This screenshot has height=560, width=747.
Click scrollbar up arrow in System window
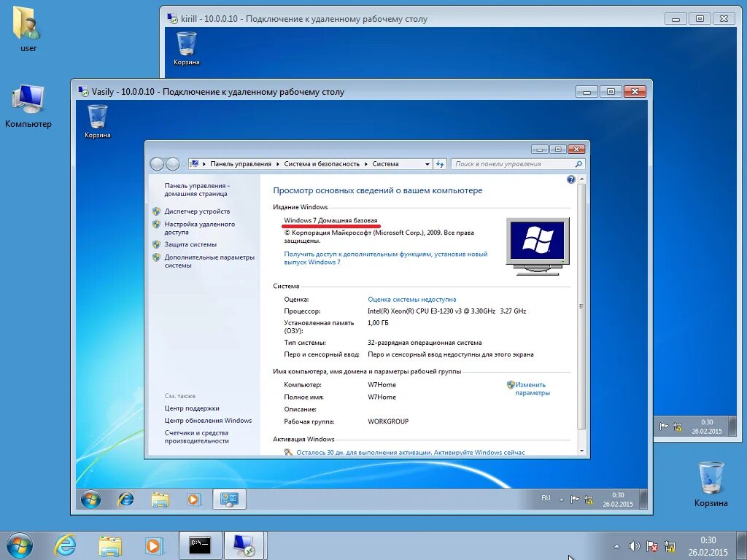(x=581, y=180)
